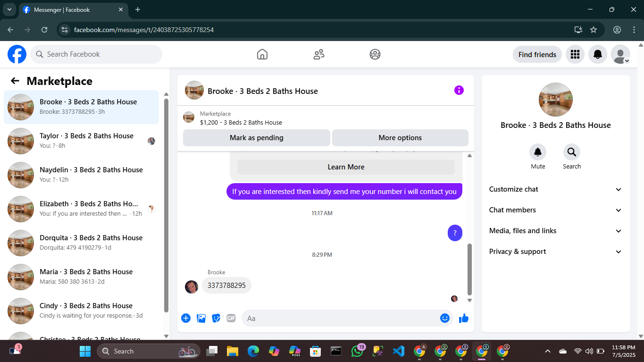This screenshot has height=362, width=644.
Task: Click the chat header Brooke · 3 Beds 2 Baths House
Action: pyautogui.click(x=263, y=91)
